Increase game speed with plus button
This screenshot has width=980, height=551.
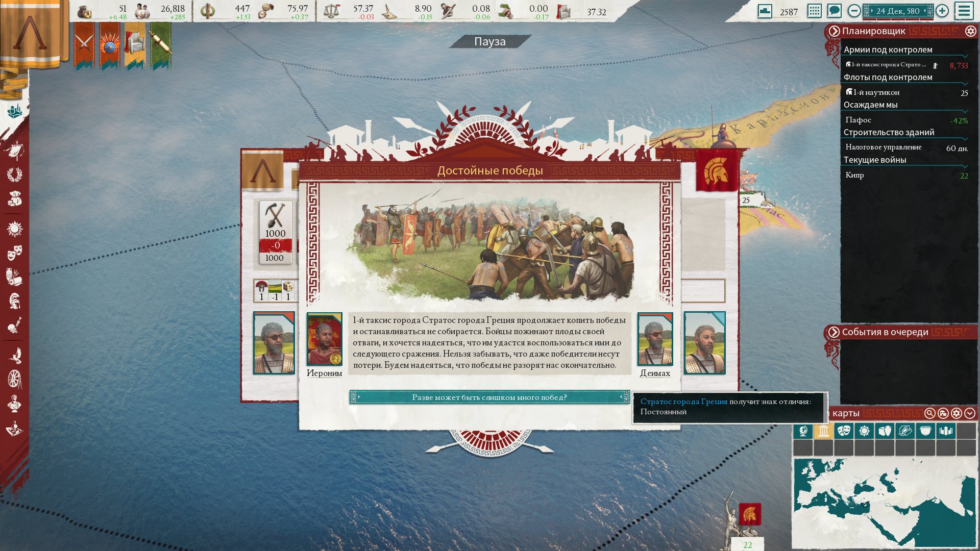tap(942, 11)
